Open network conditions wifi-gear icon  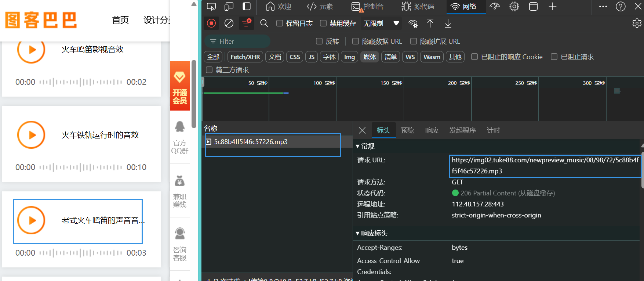(413, 24)
